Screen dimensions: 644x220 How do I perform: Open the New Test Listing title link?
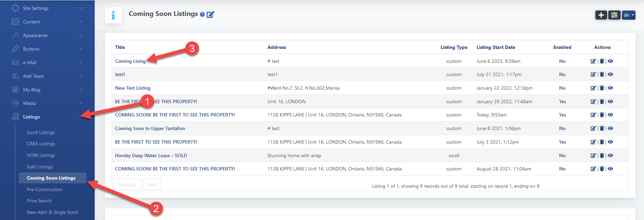pyautogui.click(x=133, y=88)
